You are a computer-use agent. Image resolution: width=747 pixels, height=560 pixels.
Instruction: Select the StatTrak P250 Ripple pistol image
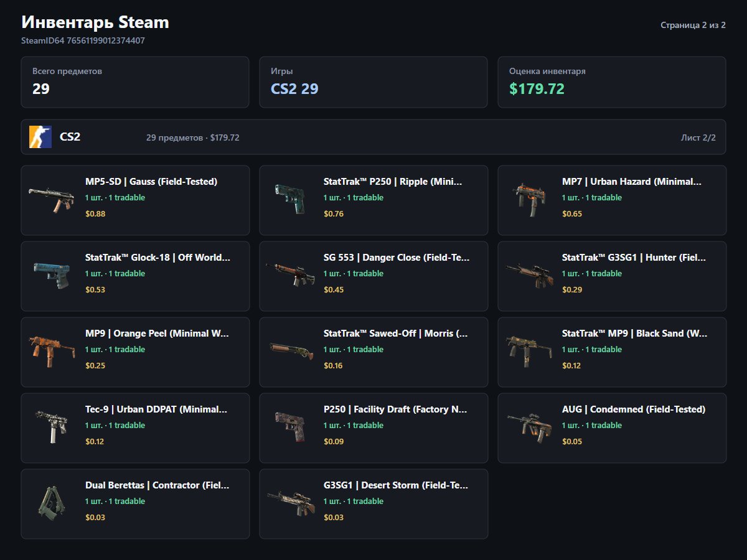pyautogui.click(x=290, y=198)
